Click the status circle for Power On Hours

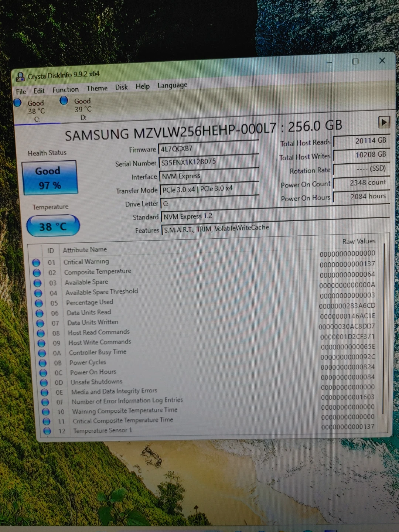(x=43, y=372)
